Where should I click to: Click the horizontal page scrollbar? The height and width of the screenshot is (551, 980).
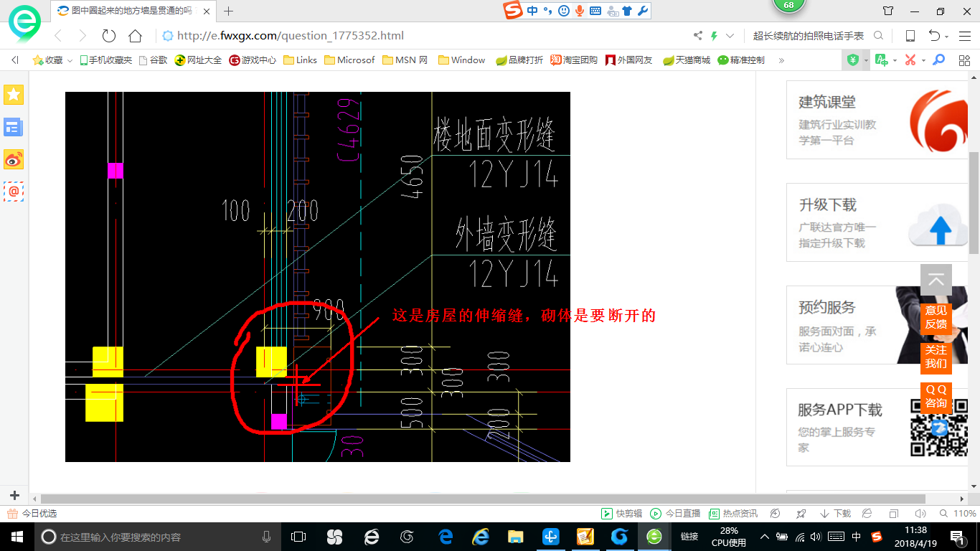click(x=483, y=499)
